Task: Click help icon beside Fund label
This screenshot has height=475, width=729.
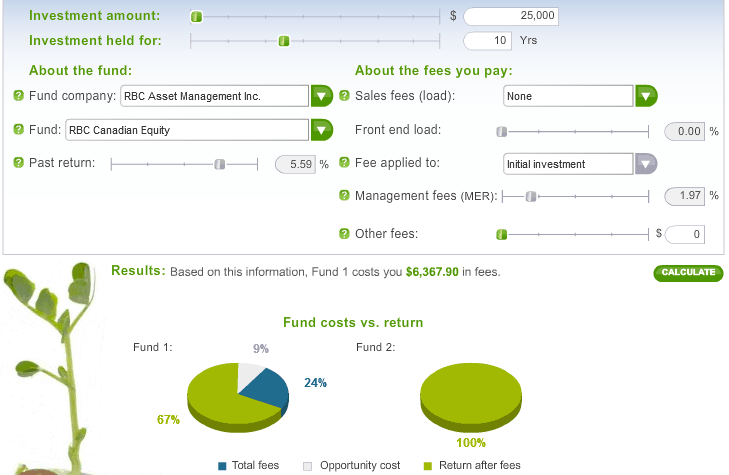Action: click(x=18, y=129)
